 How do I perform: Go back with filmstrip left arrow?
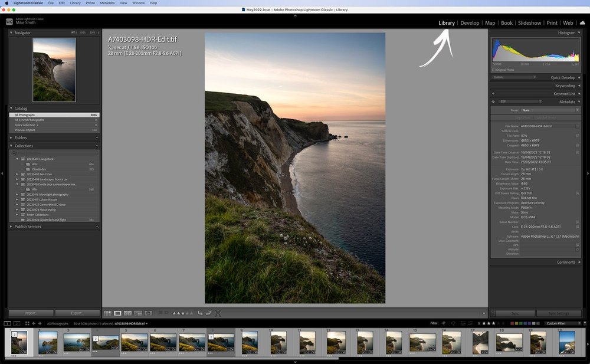[x=34, y=323]
